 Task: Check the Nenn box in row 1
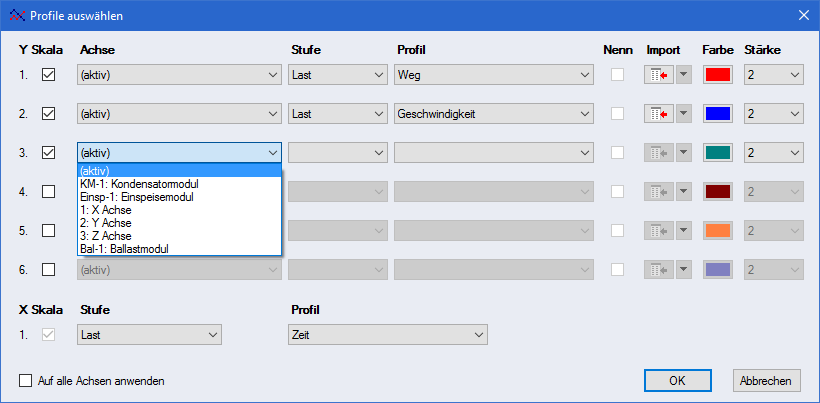pyautogui.click(x=618, y=75)
